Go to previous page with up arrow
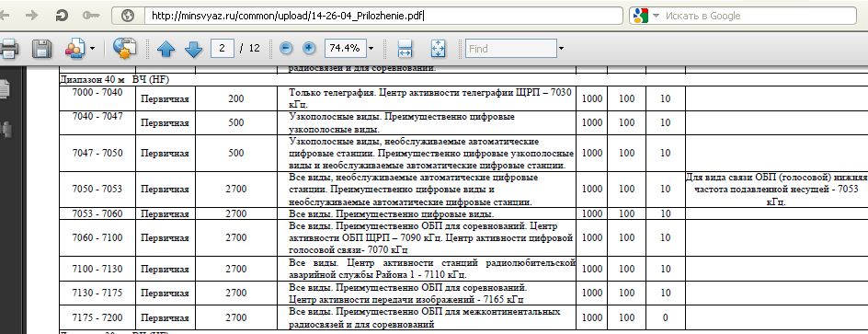 (166, 50)
